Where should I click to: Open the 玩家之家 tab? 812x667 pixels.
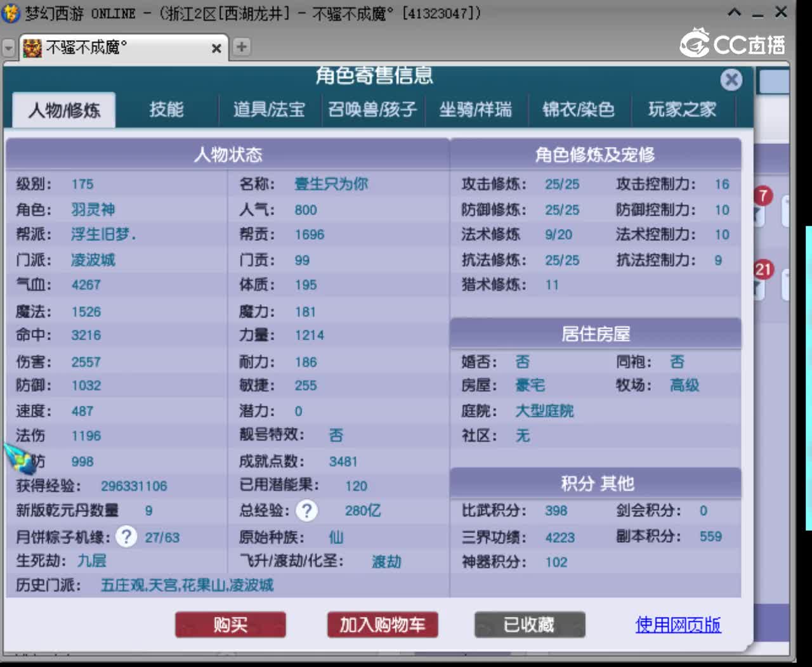coord(682,110)
